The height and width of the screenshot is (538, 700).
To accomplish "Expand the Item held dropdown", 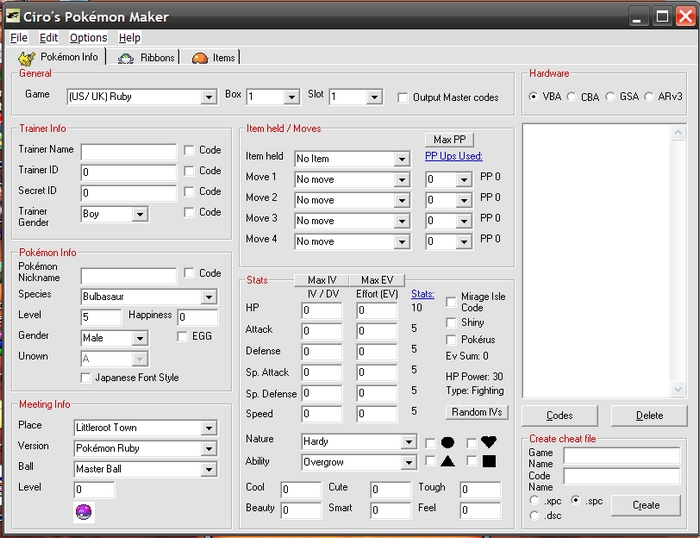I will pyautogui.click(x=402, y=159).
